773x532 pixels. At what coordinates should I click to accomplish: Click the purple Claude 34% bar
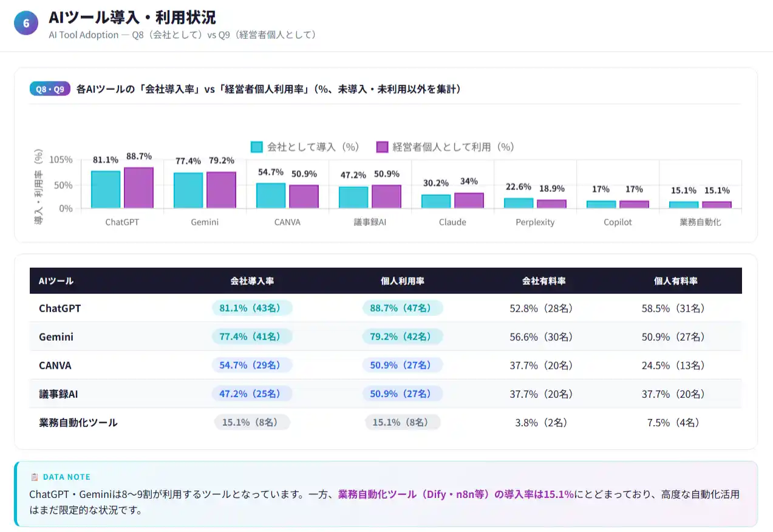point(469,200)
